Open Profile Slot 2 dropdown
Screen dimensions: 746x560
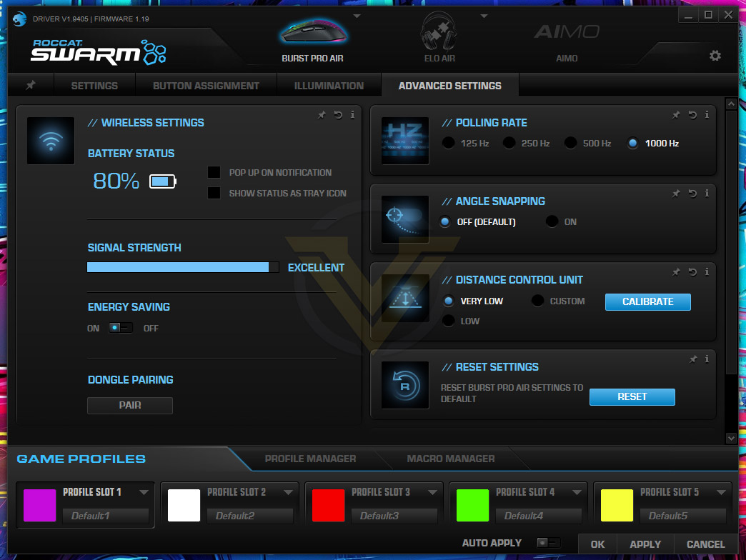click(288, 492)
